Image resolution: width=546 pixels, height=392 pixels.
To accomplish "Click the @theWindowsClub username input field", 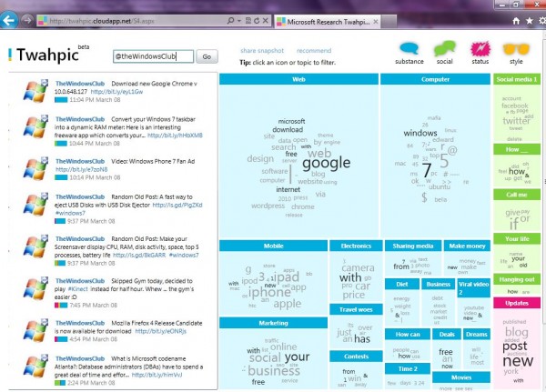I will [x=153, y=56].
